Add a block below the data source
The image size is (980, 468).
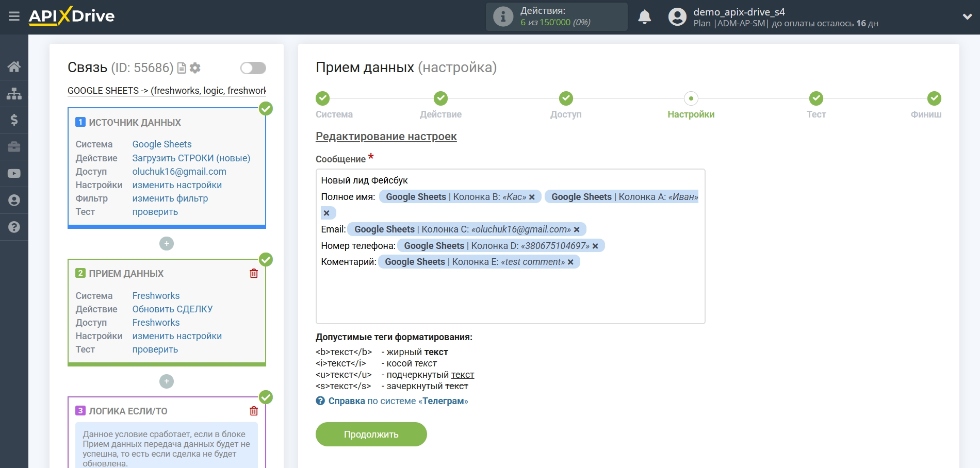tap(167, 244)
